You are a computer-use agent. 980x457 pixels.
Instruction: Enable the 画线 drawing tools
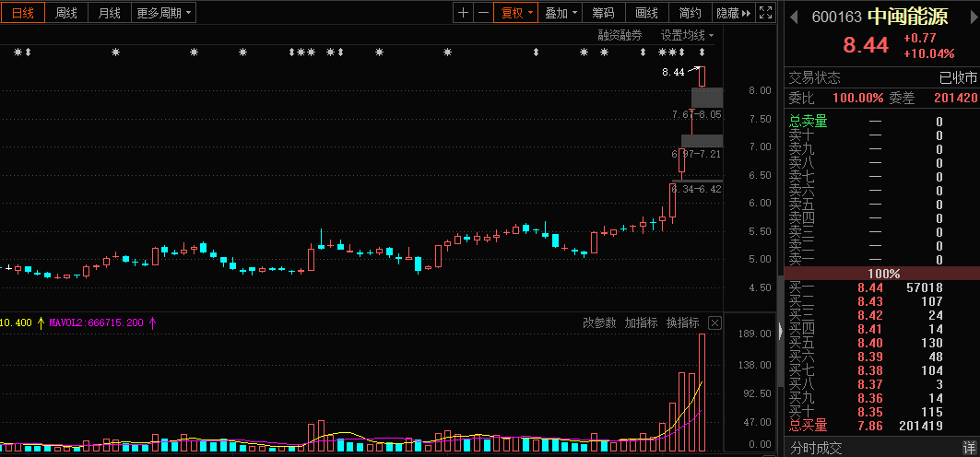pos(646,13)
